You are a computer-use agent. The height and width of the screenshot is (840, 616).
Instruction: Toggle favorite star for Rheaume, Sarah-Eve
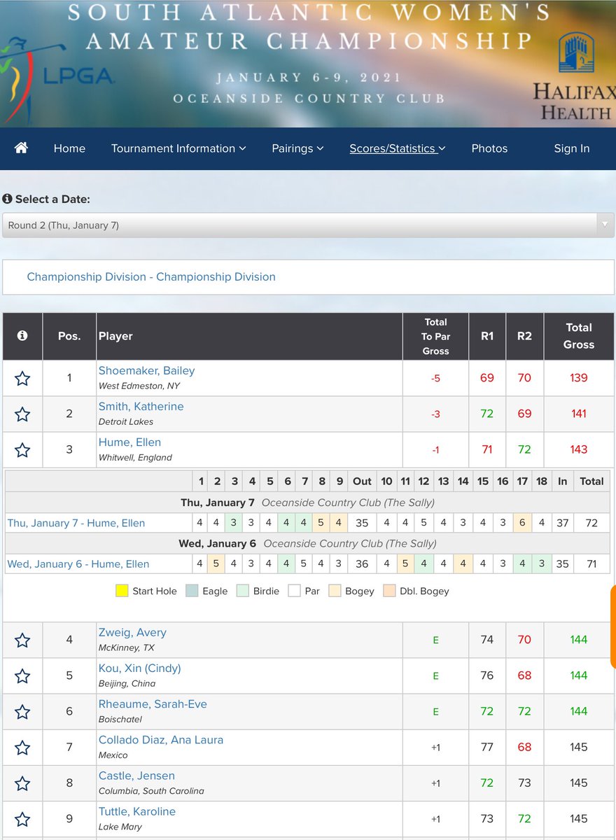[x=22, y=712]
